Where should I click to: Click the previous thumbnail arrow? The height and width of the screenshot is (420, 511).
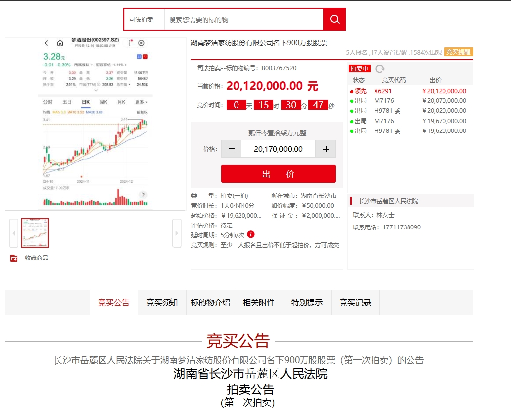tap(14, 233)
